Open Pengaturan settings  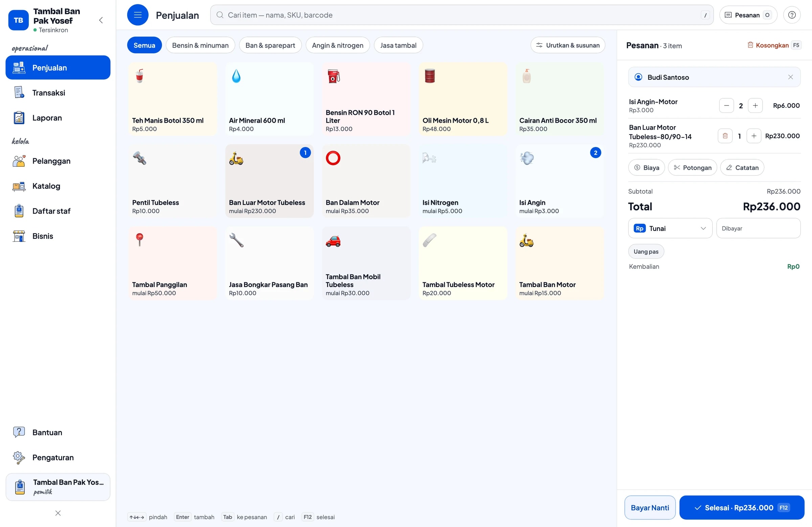coord(58,457)
